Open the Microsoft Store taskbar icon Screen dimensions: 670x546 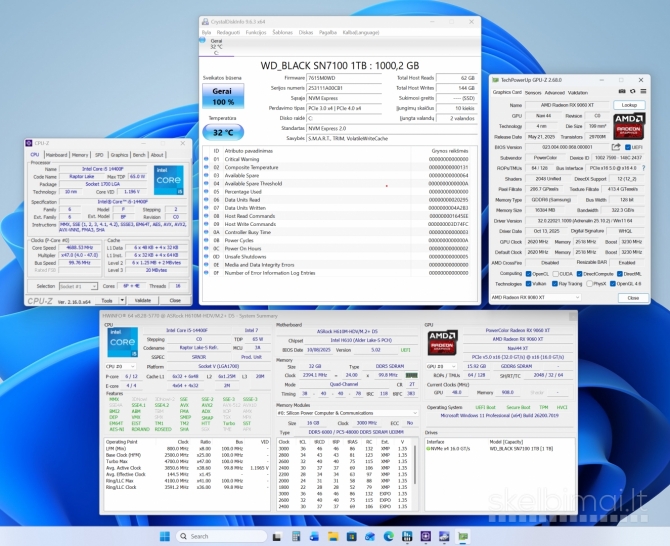352,537
